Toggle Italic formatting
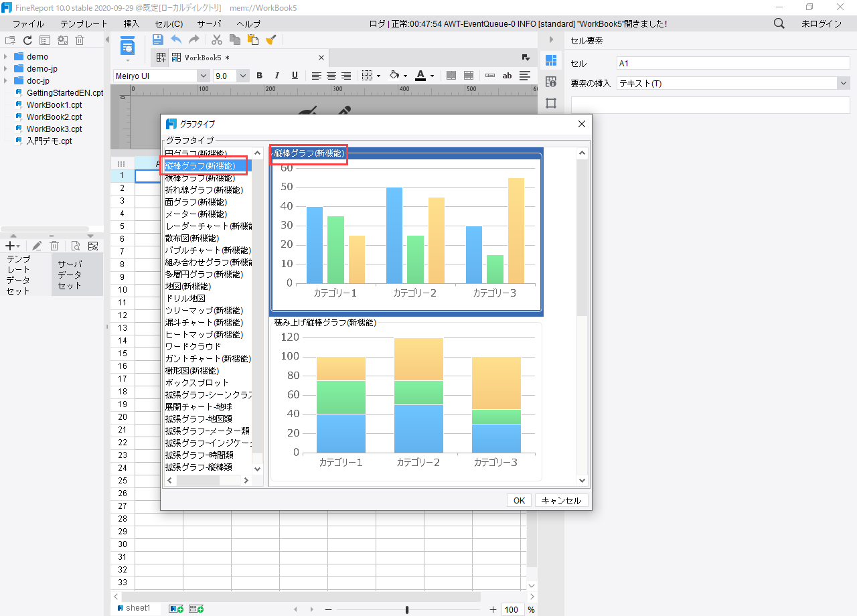 pos(277,76)
